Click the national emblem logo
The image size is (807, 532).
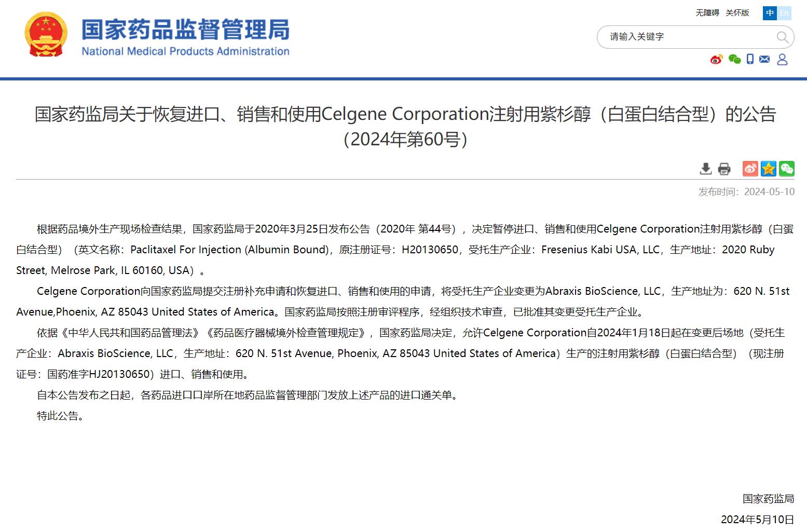[x=46, y=35]
